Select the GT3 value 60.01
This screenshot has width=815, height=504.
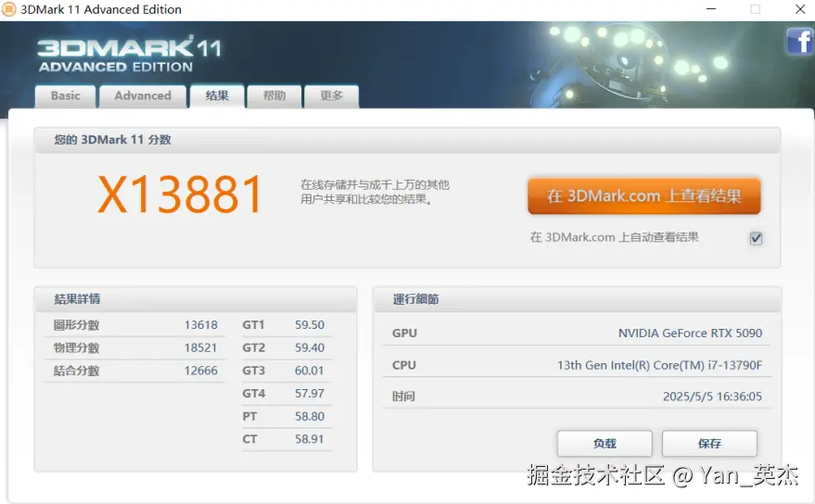[310, 371]
